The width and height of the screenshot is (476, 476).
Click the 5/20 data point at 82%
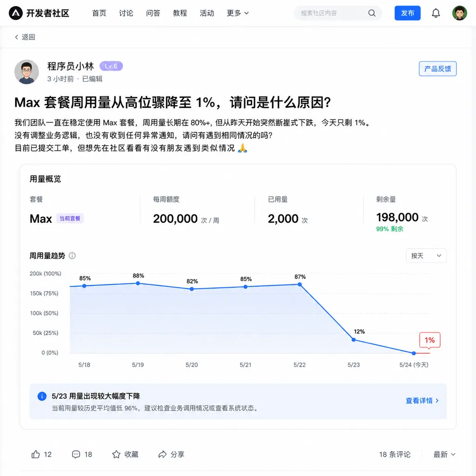click(x=192, y=289)
